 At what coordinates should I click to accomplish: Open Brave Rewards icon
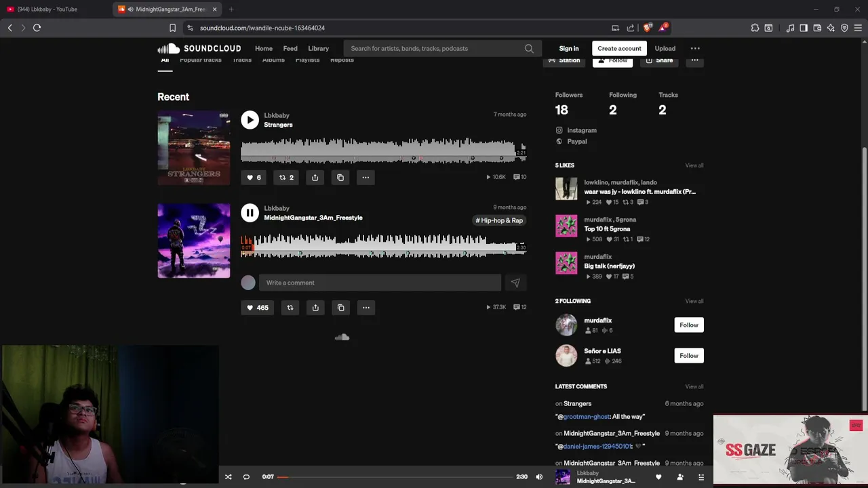663,28
